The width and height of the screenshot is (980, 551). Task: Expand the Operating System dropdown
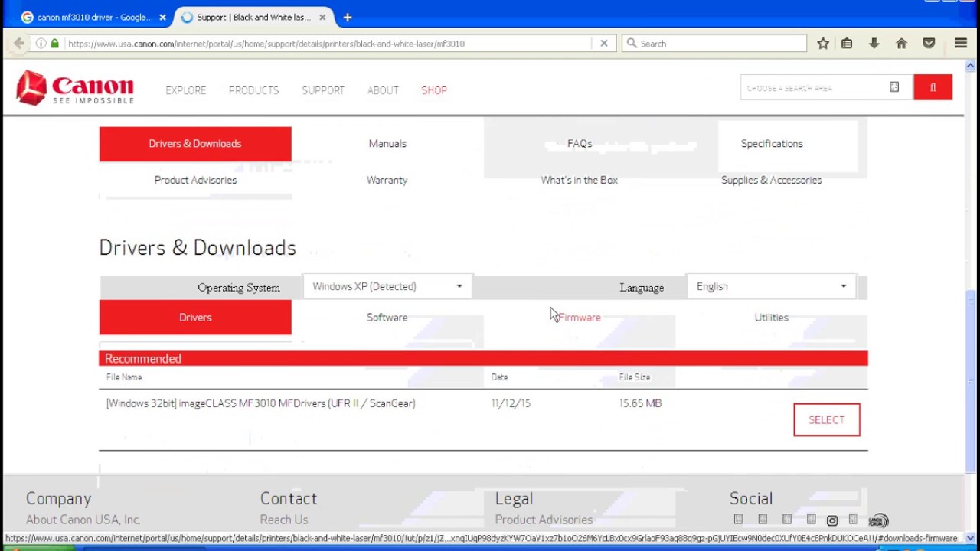[387, 286]
